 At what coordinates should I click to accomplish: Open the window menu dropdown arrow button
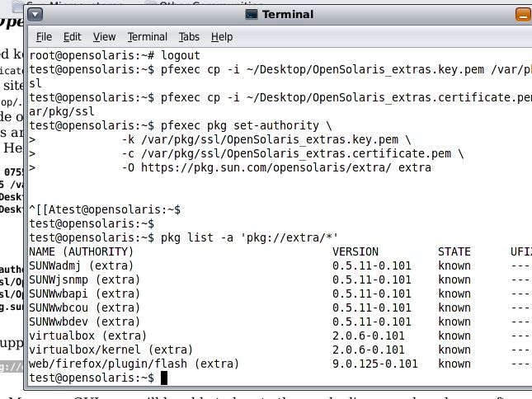pos(35,15)
